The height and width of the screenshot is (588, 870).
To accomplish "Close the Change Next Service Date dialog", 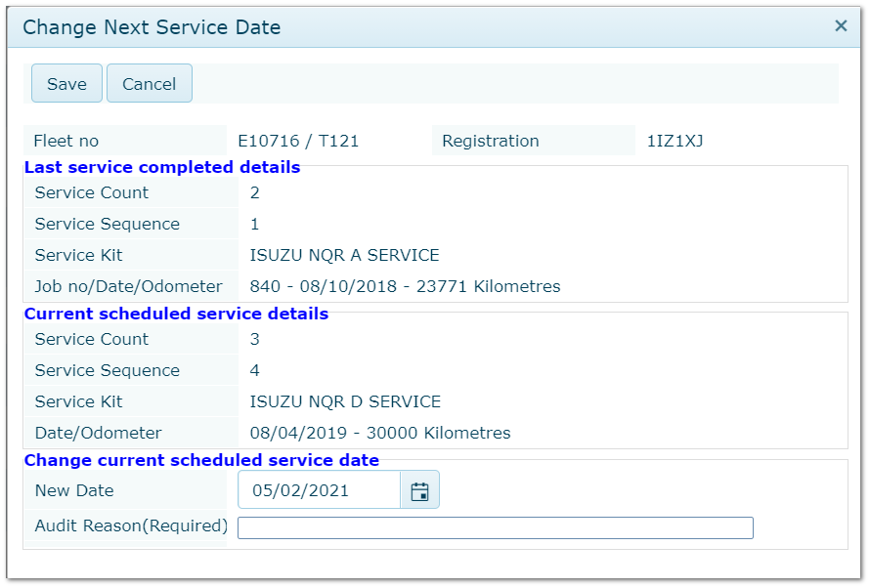I will [x=840, y=26].
